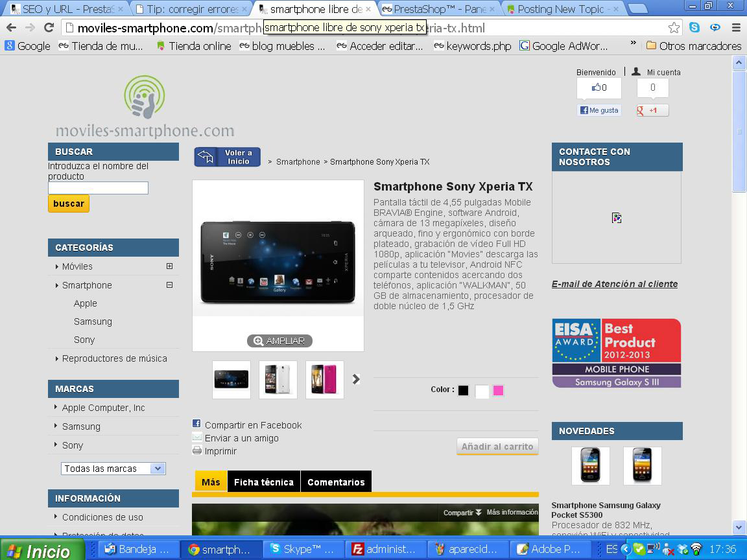Open bookmarks overflow chevron
Screen dimensions: 747x560
tap(633, 43)
